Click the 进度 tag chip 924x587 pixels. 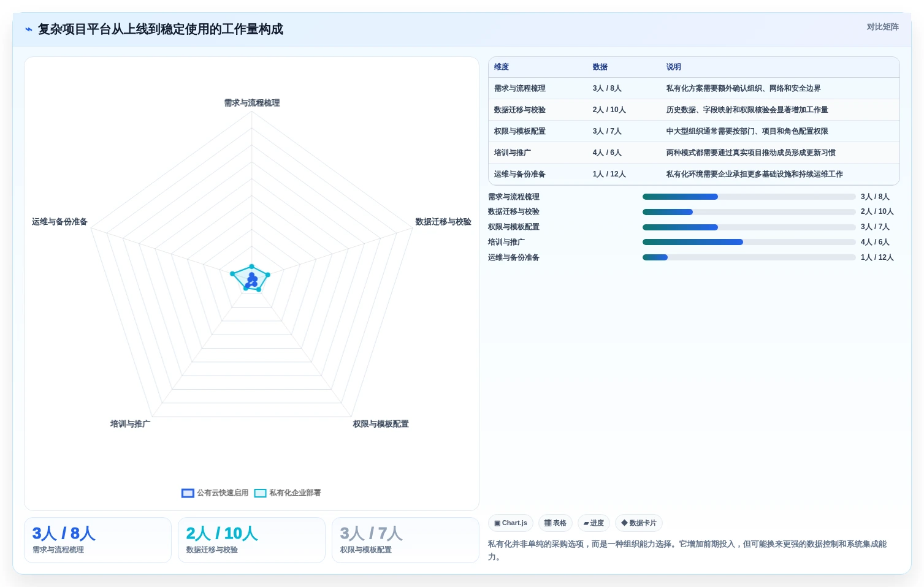[594, 523]
